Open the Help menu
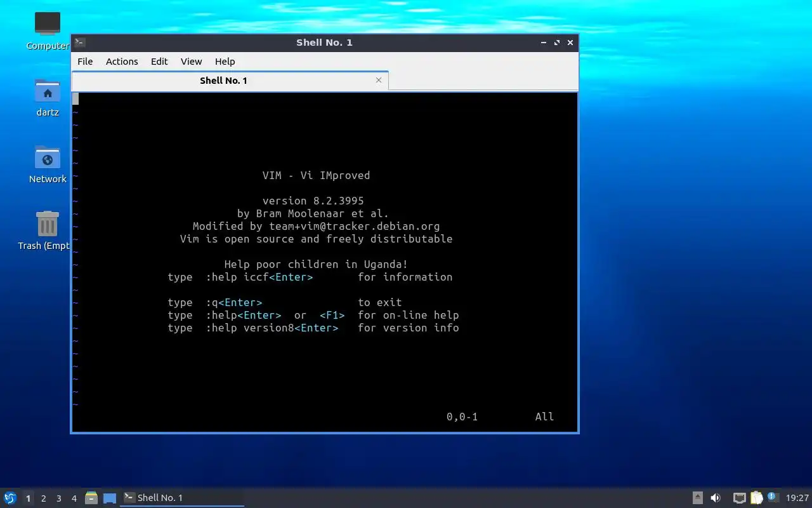The height and width of the screenshot is (508, 812). (x=225, y=62)
